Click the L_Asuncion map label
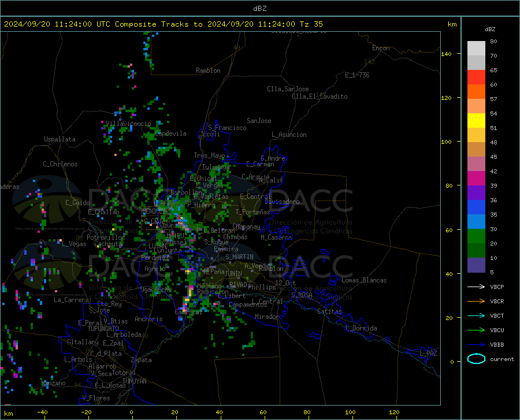520x420 pixels. pos(289,135)
